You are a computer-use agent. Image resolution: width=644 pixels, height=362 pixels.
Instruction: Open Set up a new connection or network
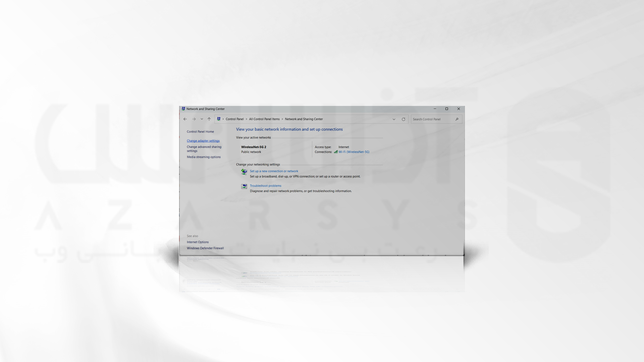273,171
